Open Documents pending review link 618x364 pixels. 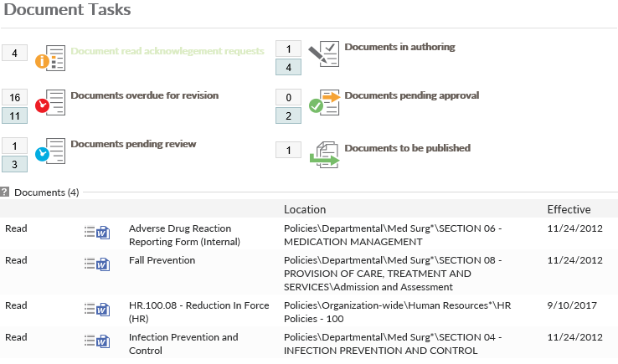[x=133, y=144]
